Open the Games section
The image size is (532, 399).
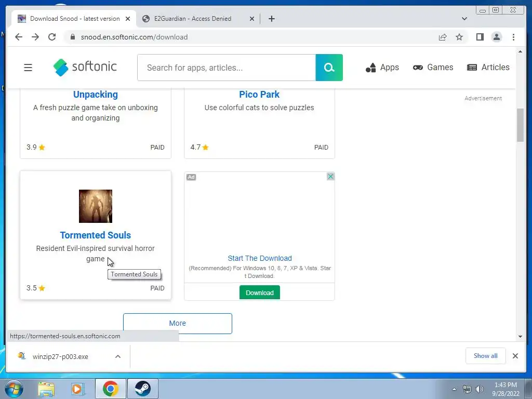433,67
